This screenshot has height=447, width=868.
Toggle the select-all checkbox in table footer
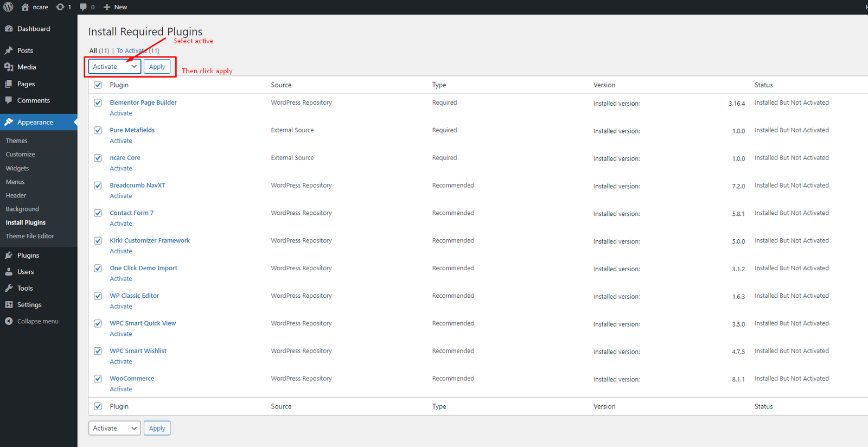click(98, 406)
